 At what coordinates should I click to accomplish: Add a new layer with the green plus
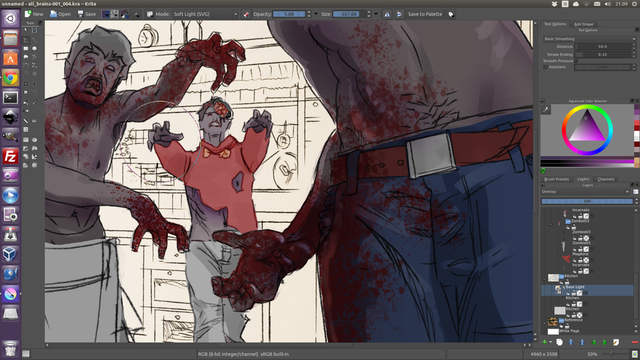click(x=544, y=342)
